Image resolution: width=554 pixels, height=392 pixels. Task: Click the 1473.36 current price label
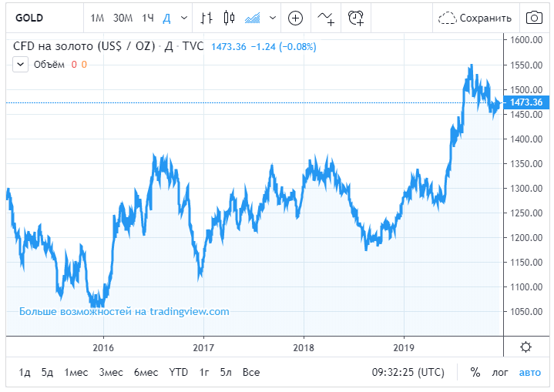tap(526, 102)
